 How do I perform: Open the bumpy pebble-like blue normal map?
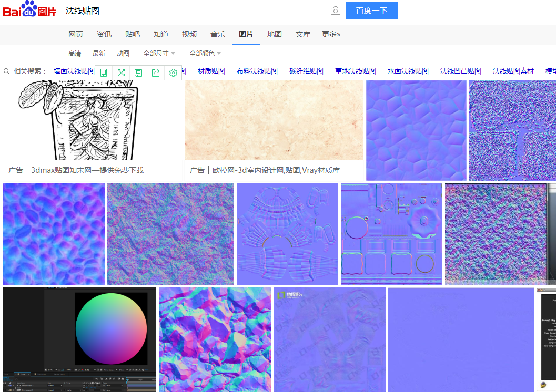click(x=54, y=234)
